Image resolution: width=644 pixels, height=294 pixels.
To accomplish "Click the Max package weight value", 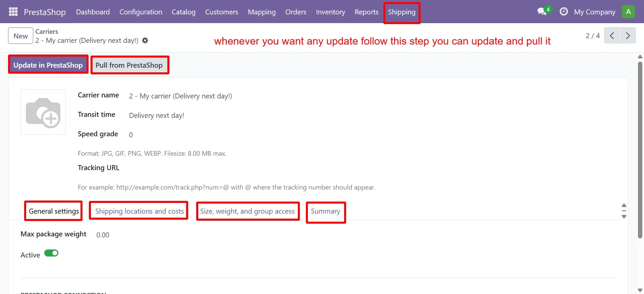I will [103, 235].
